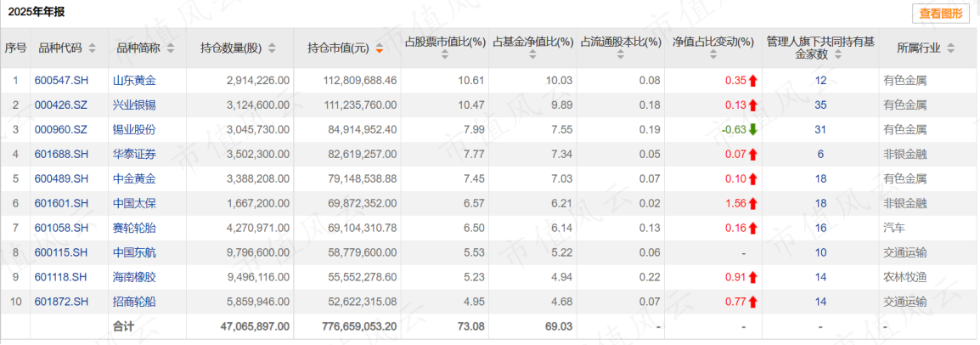Sort by 占流通股本比(%) arrows
The image size is (980, 345).
[x=621, y=55]
